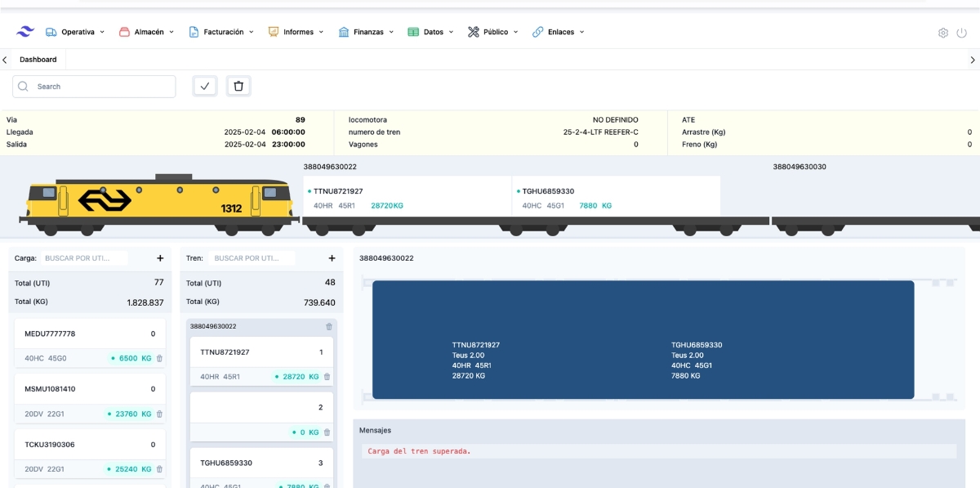Click the settings gear icon
Screen dimensions: 980x488
coord(943,33)
